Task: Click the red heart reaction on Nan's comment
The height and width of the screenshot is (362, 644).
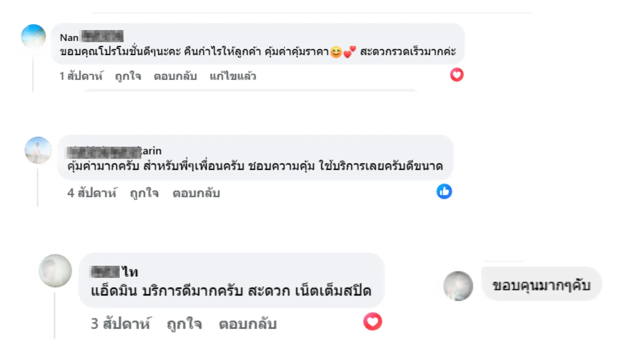Action: point(456,75)
